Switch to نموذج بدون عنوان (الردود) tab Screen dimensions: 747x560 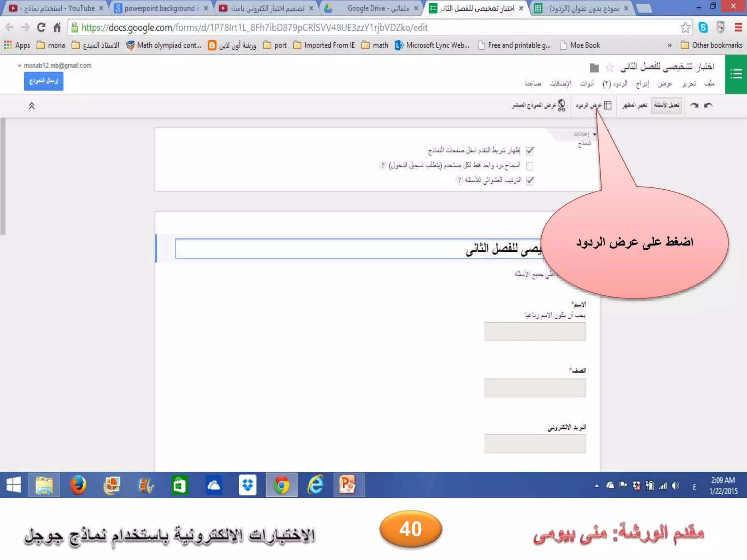pyautogui.click(x=582, y=8)
